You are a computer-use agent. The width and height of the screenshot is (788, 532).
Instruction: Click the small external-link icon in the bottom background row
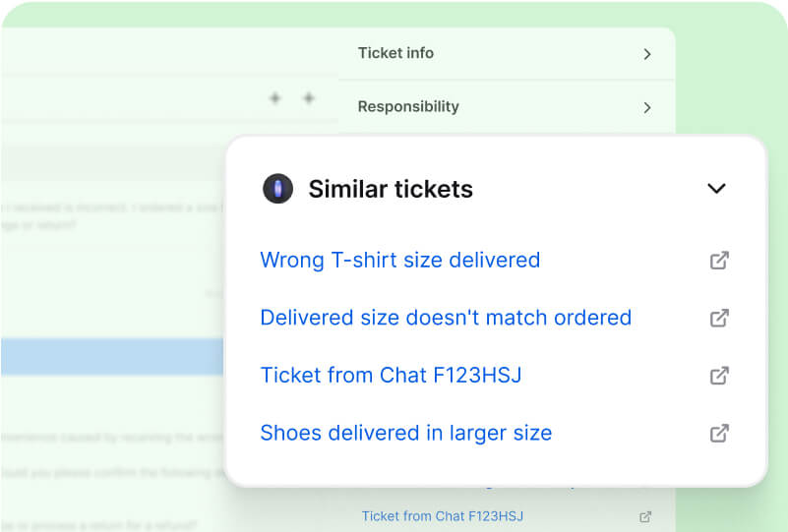tap(645, 516)
